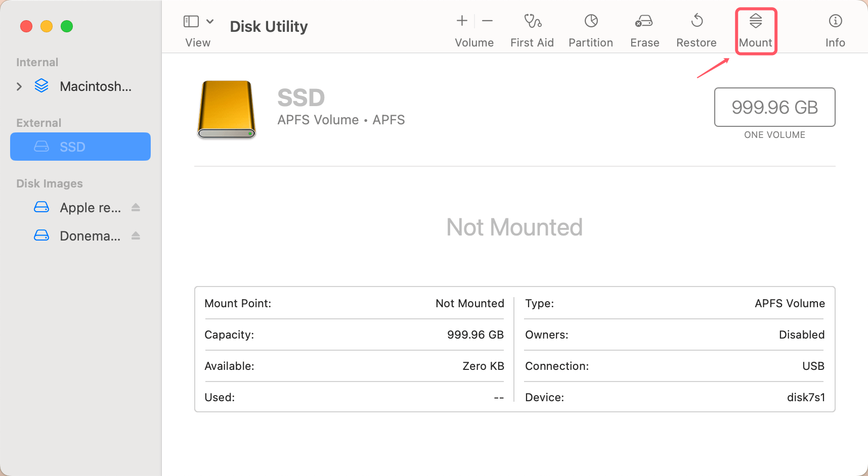The height and width of the screenshot is (476, 868).
Task: Eject the Donema disk image
Action: pyautogui.click(x=136, y=236)
